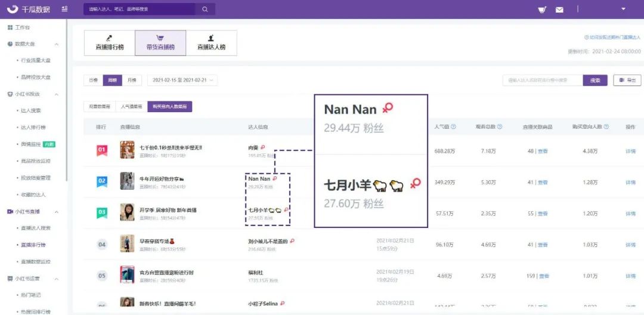Open the 牛年开运好物分享 livestream thumbnail

coord(127,181)
